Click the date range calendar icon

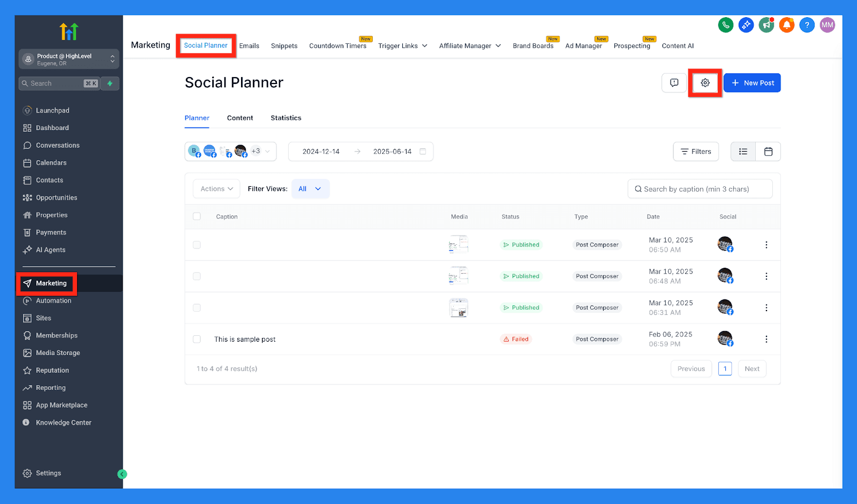tap(423, 152)
